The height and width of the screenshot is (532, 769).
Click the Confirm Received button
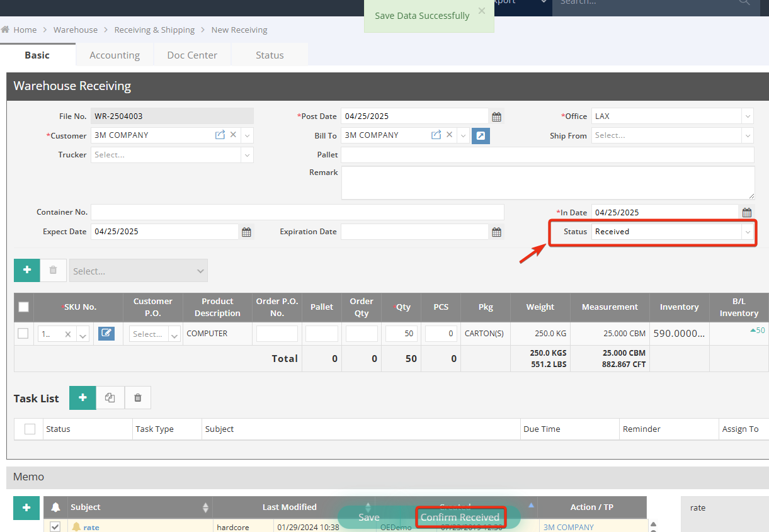pos(460,518)
